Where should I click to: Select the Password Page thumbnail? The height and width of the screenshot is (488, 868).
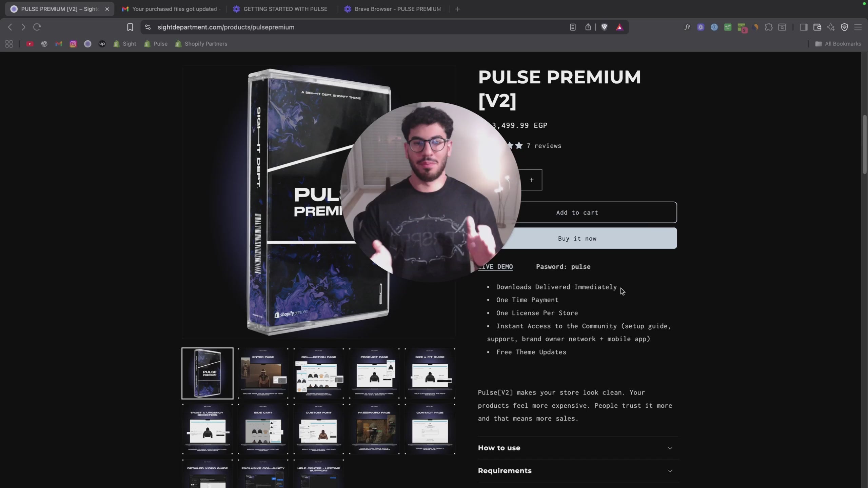(x=374, y=429)
